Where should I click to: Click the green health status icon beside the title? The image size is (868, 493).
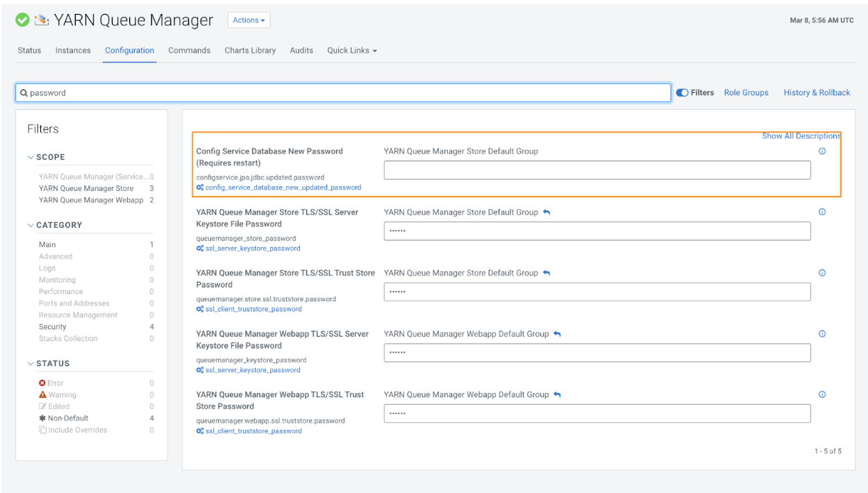tap(22, 19)
